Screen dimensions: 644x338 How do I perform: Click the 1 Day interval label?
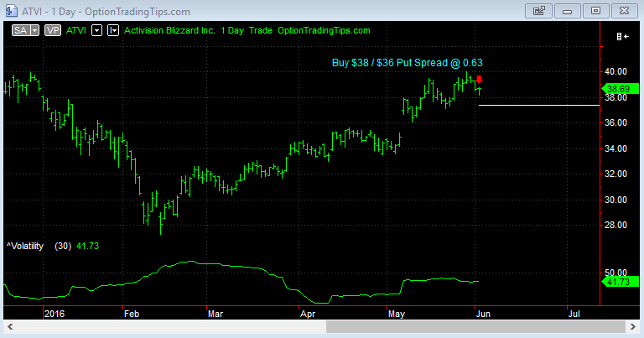pos(232,30)
